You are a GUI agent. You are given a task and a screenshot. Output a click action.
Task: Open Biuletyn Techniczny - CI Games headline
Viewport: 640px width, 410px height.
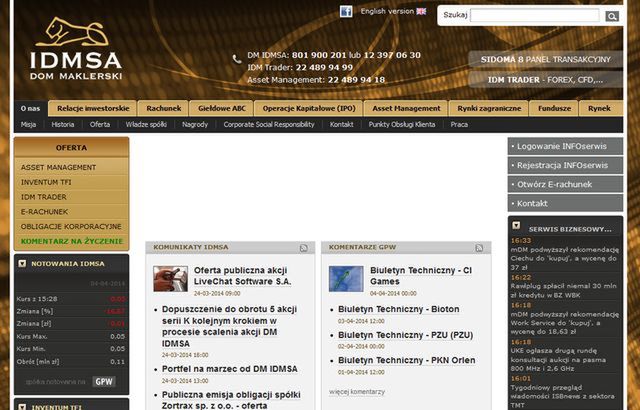(x=421, y=276)
